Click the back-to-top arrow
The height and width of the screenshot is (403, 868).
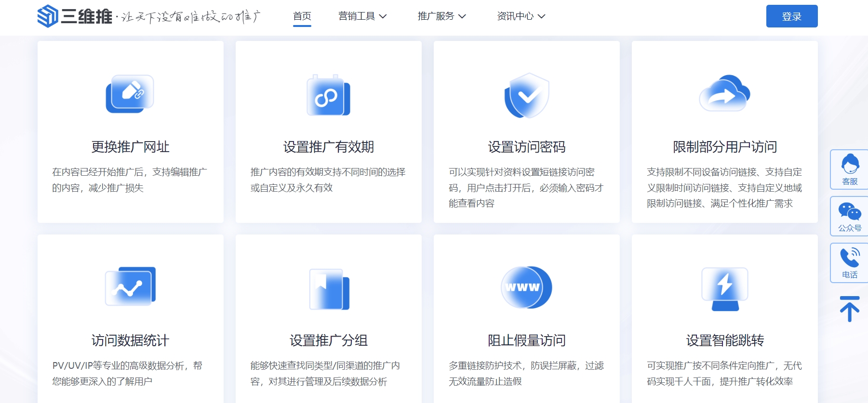point(849,309)
